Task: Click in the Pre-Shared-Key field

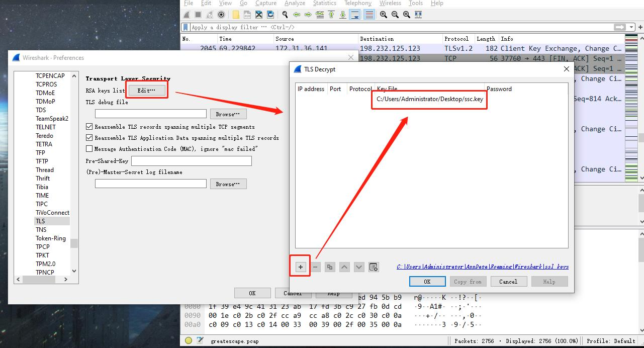Action: pos(191,161)
